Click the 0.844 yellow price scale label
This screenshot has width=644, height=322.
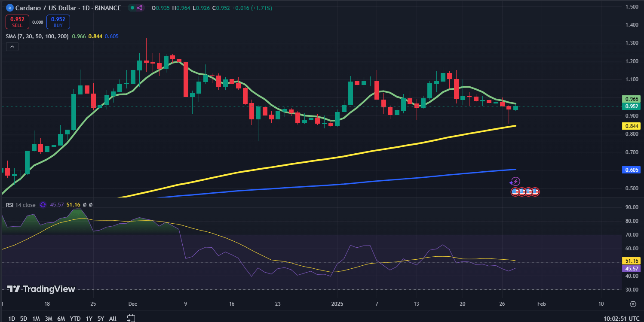631,126
